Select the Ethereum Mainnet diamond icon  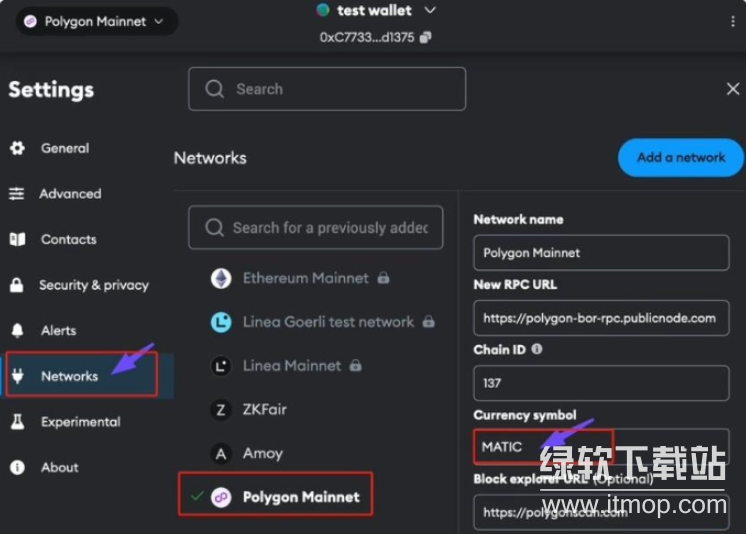pyautogui.click(x=221, y=278)
